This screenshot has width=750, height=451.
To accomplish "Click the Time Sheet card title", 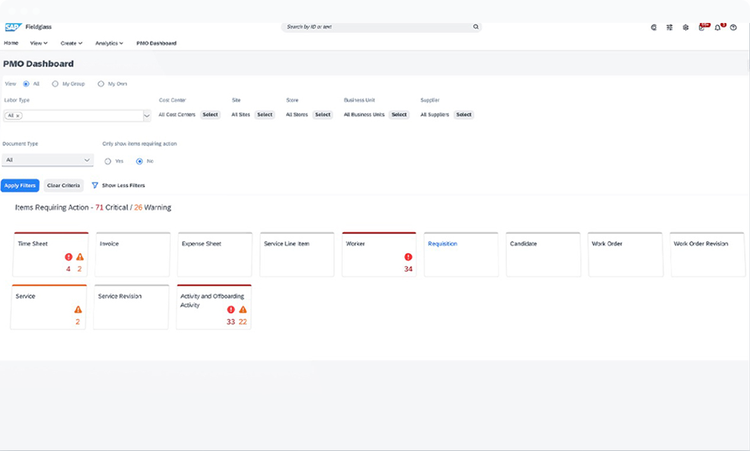I will [33, 243].
